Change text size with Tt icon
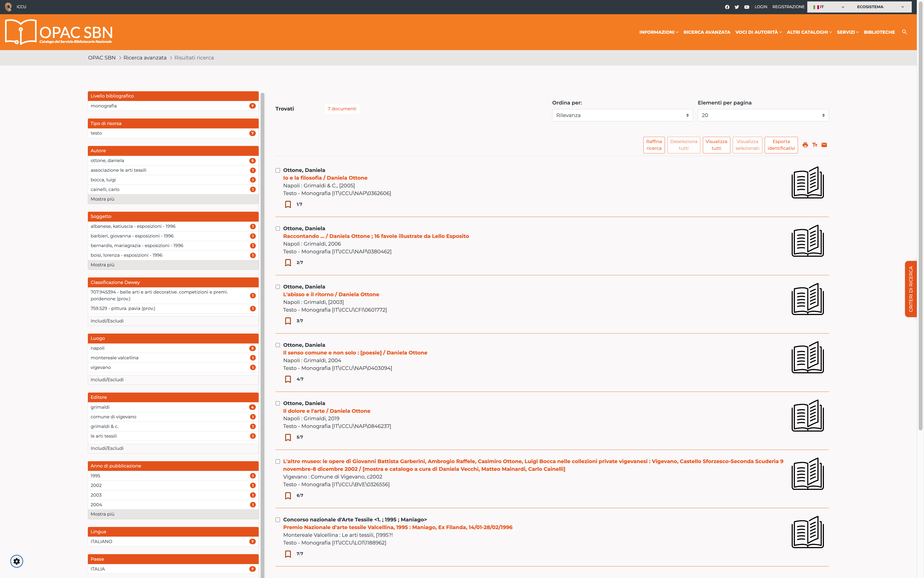 pyautogui.click(x=815, y=145)
